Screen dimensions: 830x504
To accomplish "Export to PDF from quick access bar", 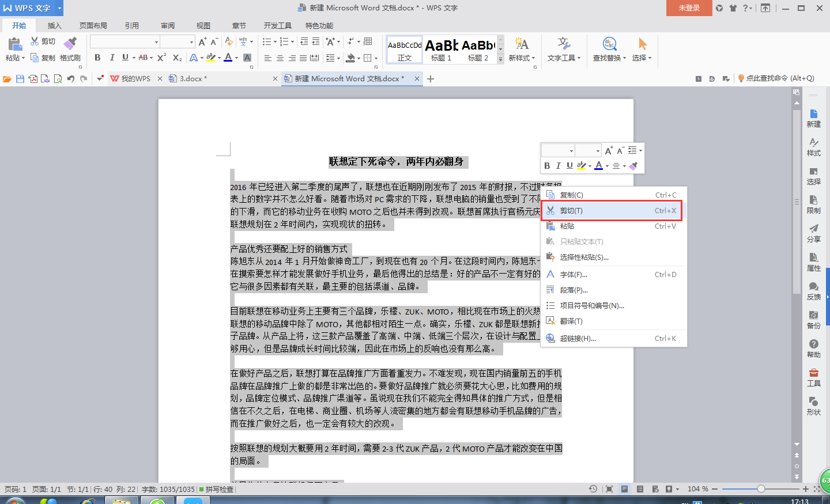I will click(x=33, y=79).
